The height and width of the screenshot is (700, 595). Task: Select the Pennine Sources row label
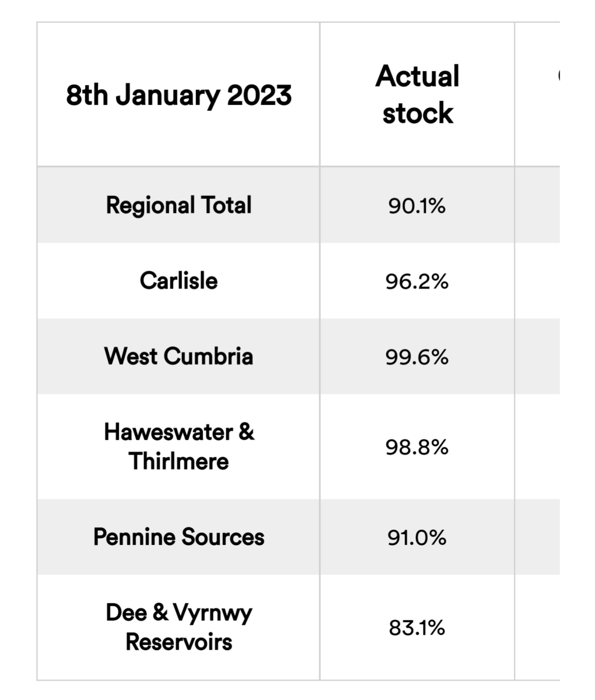178,537
